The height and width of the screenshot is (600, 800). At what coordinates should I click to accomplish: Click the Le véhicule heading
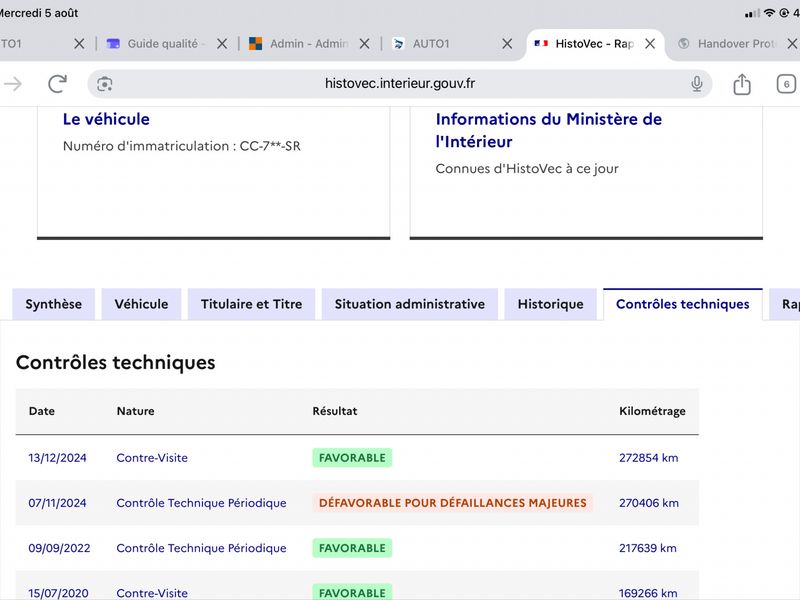point(106,119)
